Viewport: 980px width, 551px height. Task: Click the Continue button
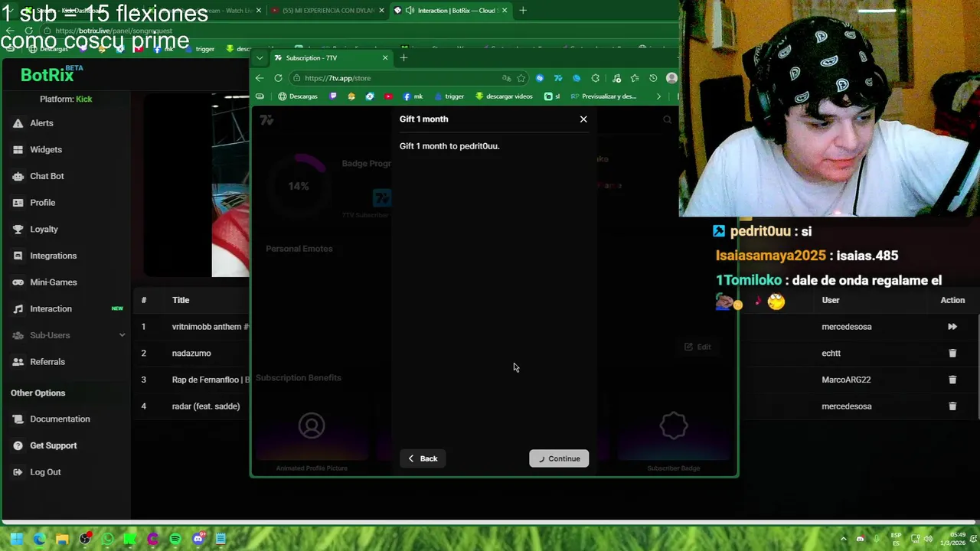point(559,458)
